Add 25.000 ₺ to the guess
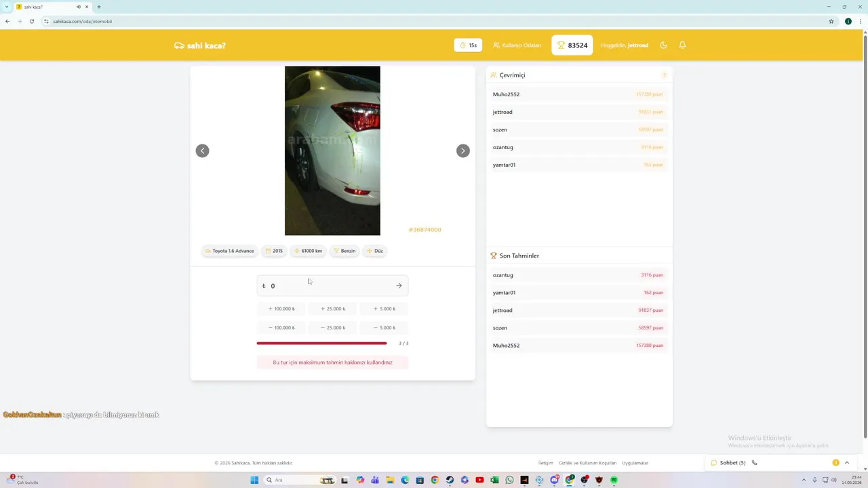 (332, 309)
